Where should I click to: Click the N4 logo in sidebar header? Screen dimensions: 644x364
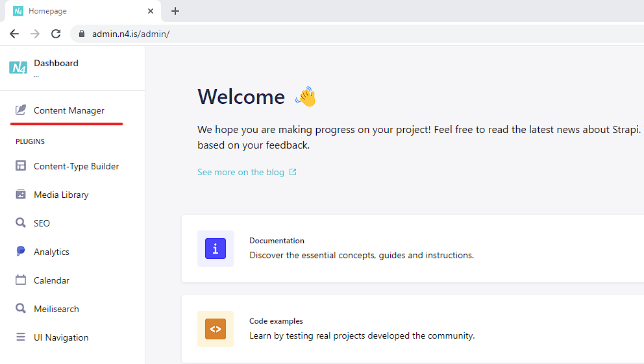(18, 67)
